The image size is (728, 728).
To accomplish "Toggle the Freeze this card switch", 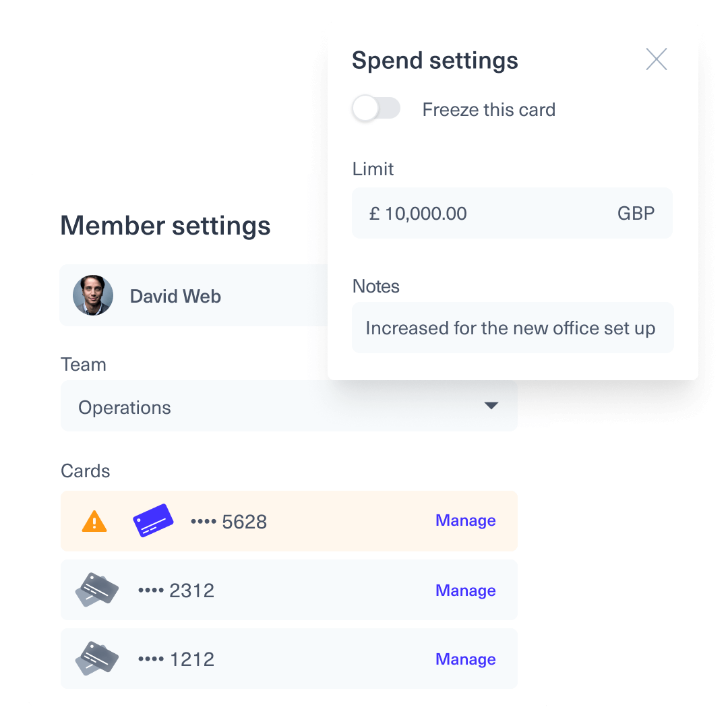I will [376, 109].
